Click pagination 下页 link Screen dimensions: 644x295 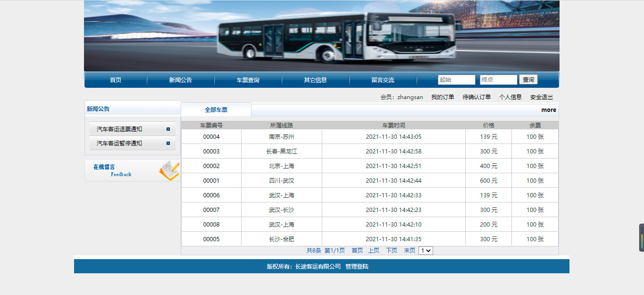[392, 251]
